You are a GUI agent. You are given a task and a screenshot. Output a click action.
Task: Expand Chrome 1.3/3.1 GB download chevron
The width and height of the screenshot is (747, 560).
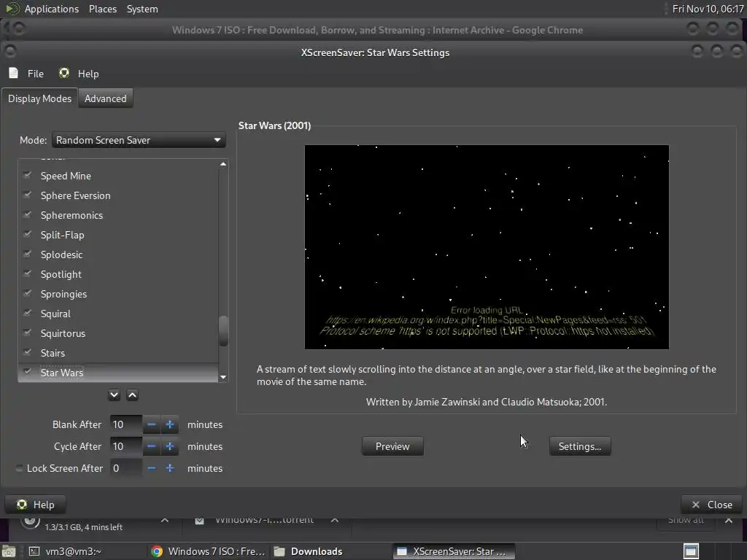point(165,520)
